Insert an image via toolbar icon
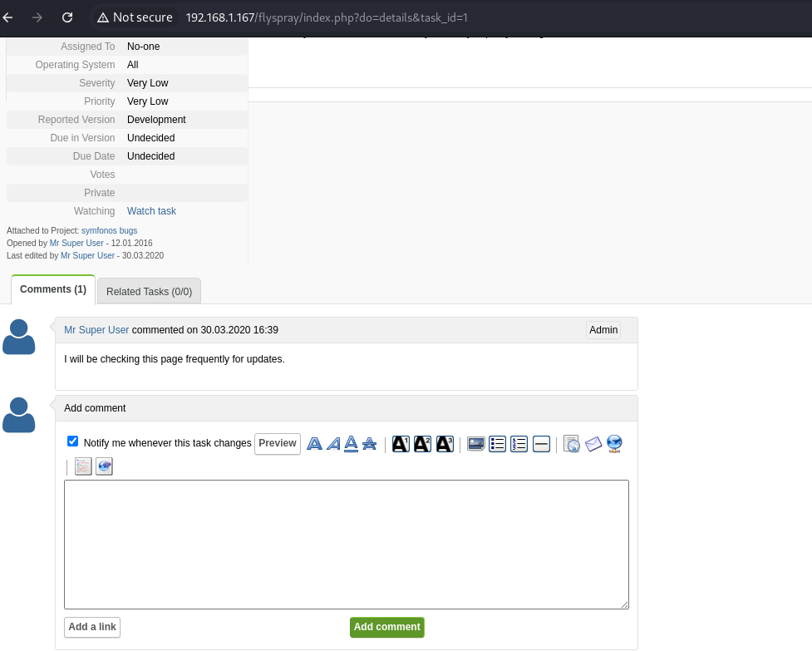Image resolution: width=812 pixels, height=651 pixels. point(476,444)
